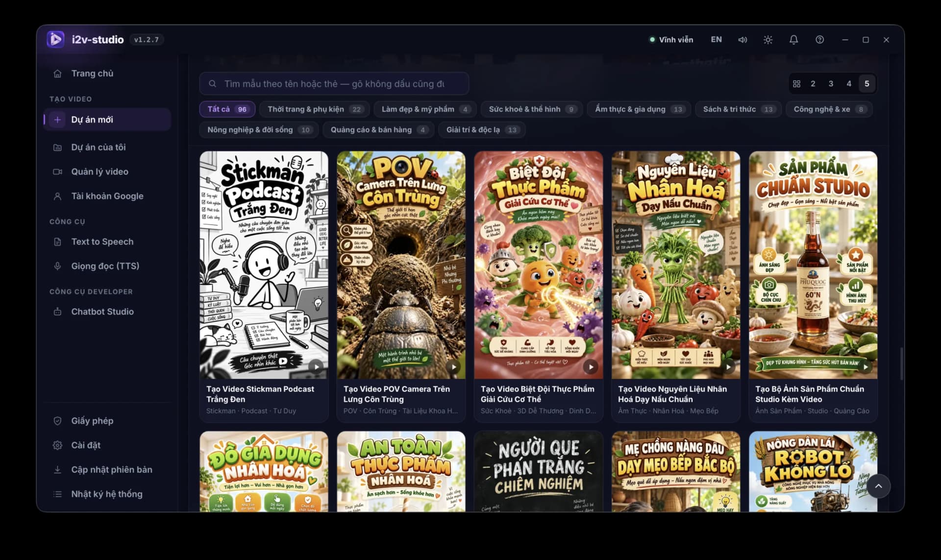Filter by Nông nghiệp & đời sống
Viewport: 941px width, 560px height.
259,130
